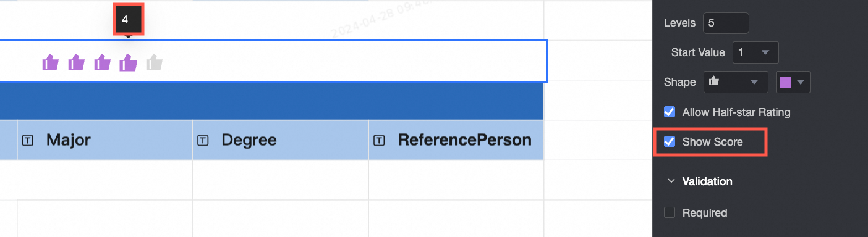Click text type icon beside Degree column

[x=203, y=141]
